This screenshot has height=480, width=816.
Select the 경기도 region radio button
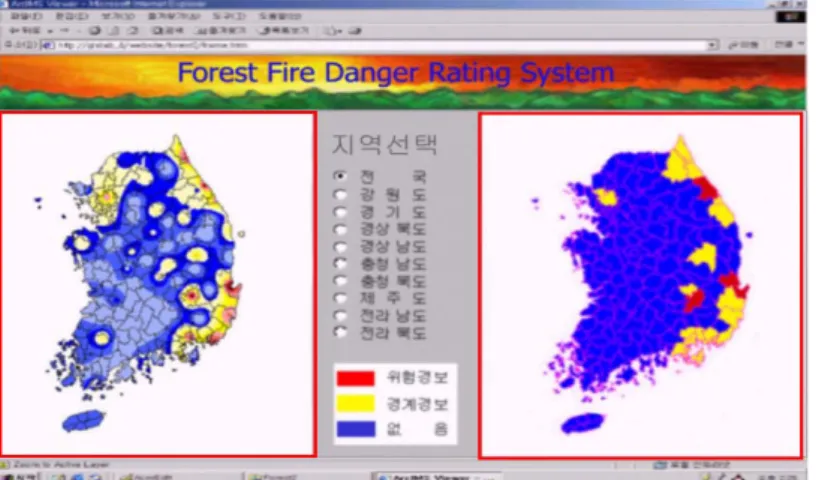pyautogui.click(x=340, y=212)
